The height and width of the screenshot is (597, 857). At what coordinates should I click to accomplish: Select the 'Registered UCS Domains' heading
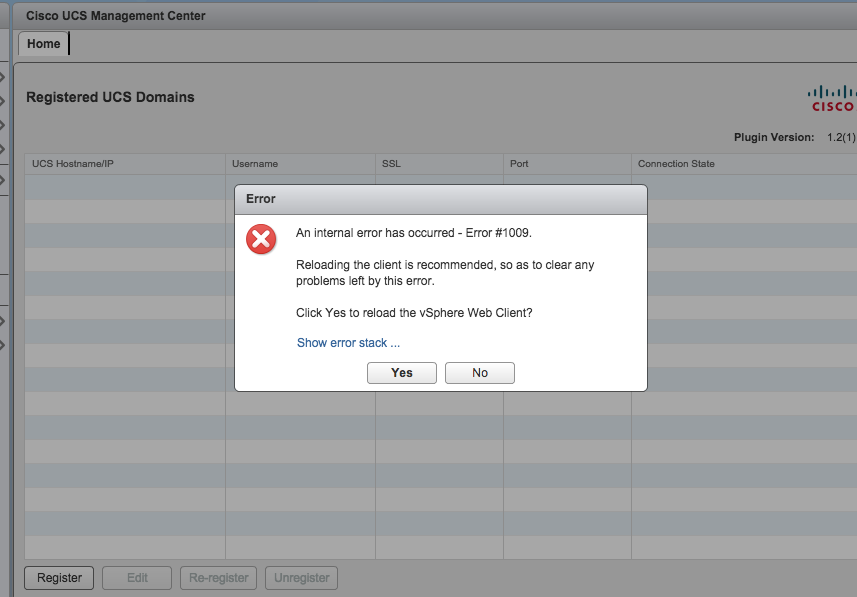tap(110, 97)
